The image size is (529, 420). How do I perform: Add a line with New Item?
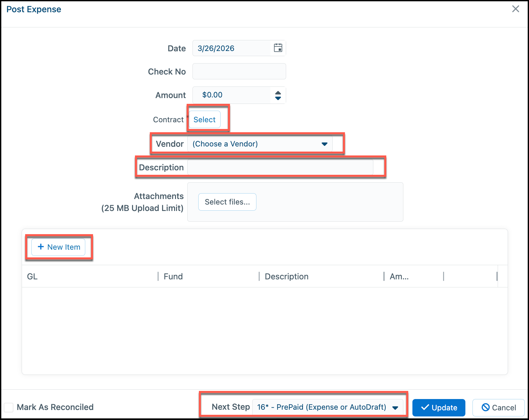click(x=58, y=247)
